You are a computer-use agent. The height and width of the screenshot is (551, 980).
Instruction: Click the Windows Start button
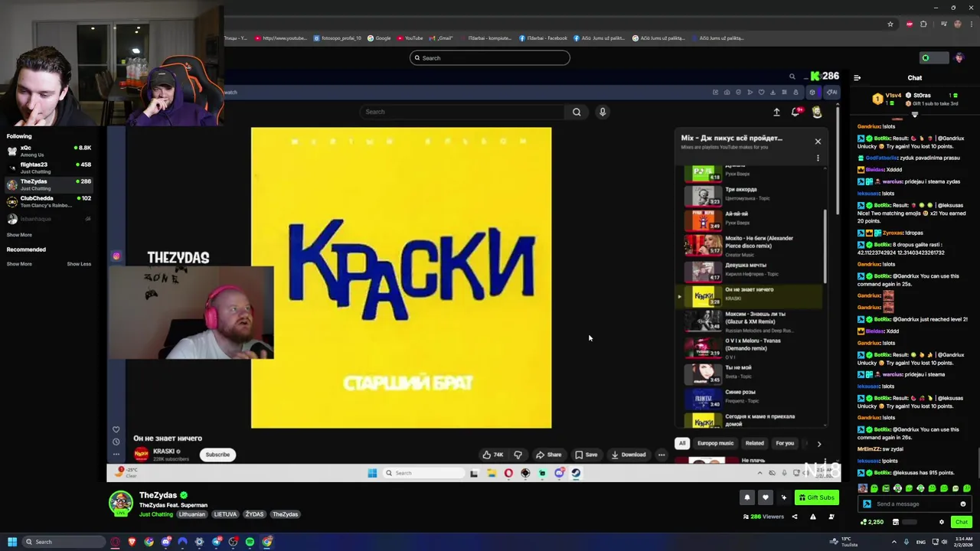tap(12, 542)
